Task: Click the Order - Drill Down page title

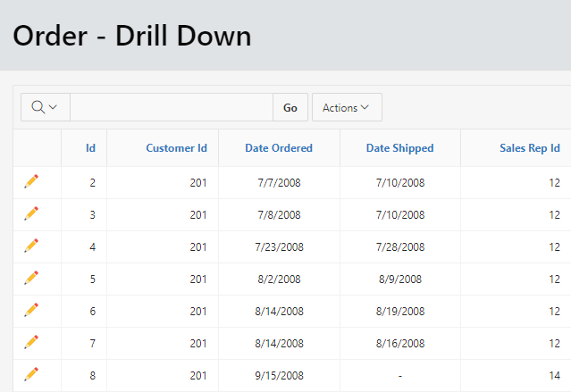Action: click(x=132, y=36)
